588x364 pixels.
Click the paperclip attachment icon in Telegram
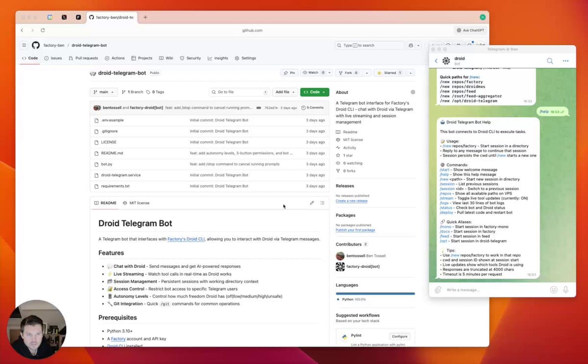(438, 290)
